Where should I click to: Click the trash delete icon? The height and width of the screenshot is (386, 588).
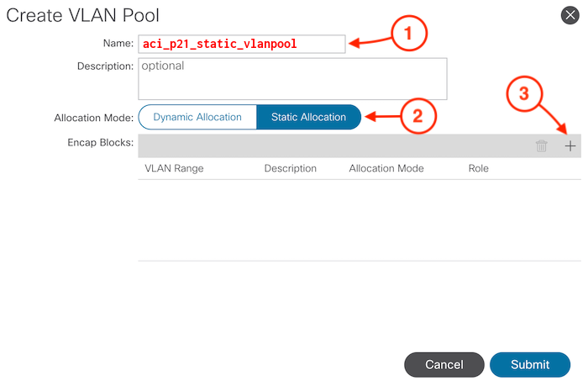[542, 146]
